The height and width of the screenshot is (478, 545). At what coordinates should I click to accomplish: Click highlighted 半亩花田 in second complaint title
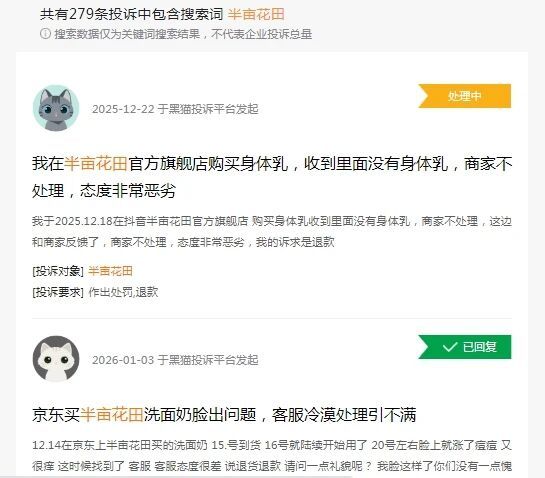112,414
